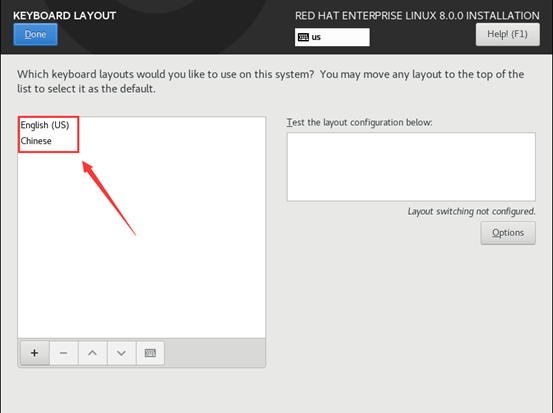
Task: Remove selected layout with minus icon
Action: coord(63,353)
